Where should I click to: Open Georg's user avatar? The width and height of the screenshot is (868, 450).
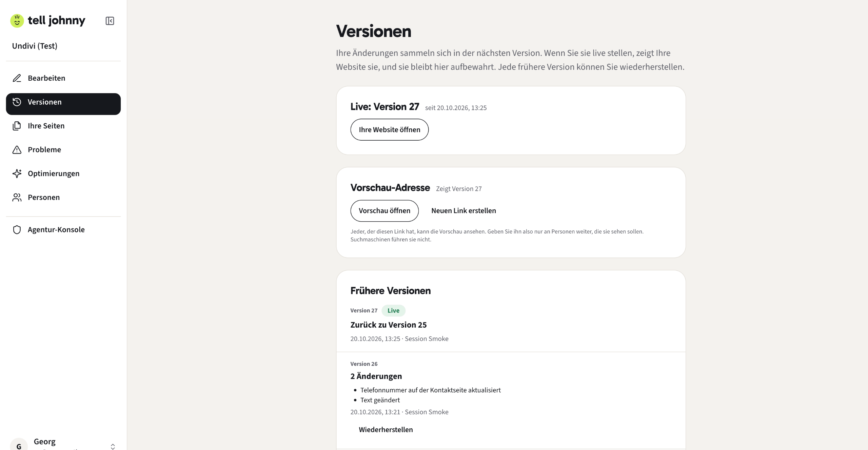(x=19, y=445)
